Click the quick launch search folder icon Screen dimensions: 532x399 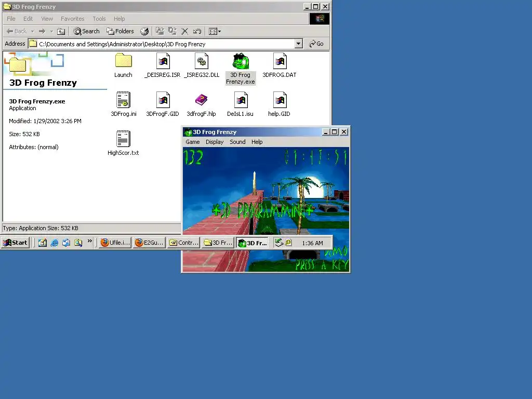tap(78, 243)
